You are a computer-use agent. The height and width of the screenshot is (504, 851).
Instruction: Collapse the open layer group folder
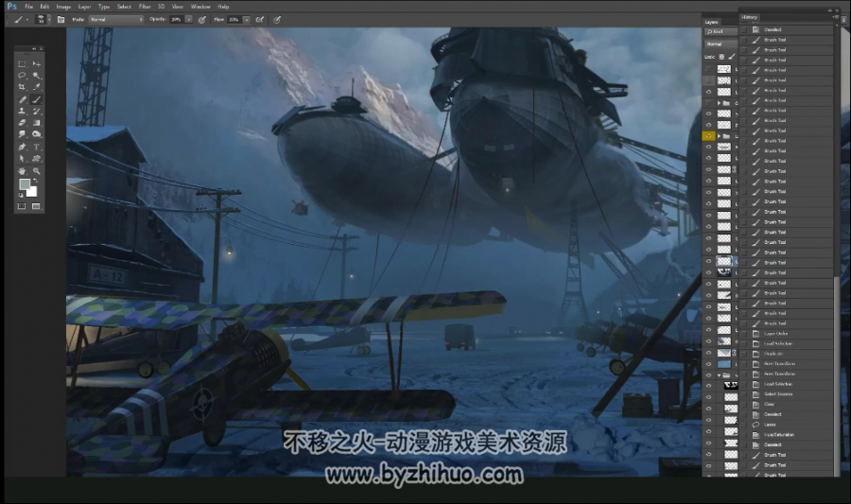(x=720, y=374)
